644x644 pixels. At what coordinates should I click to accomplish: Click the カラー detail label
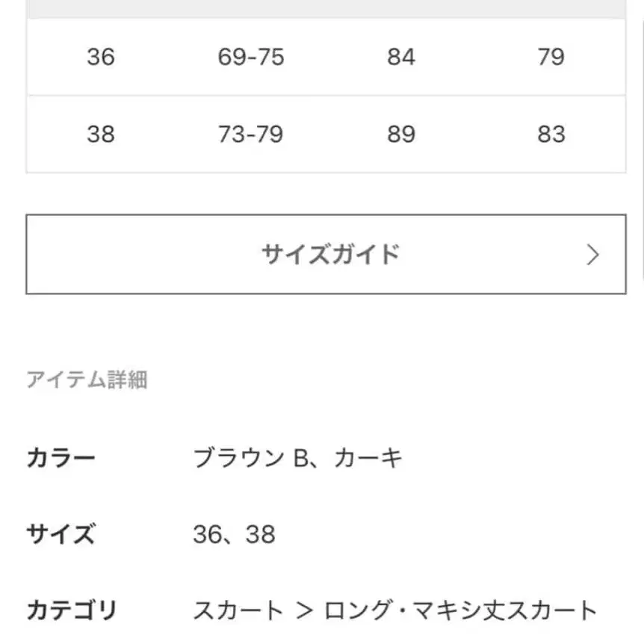(62, 456)
